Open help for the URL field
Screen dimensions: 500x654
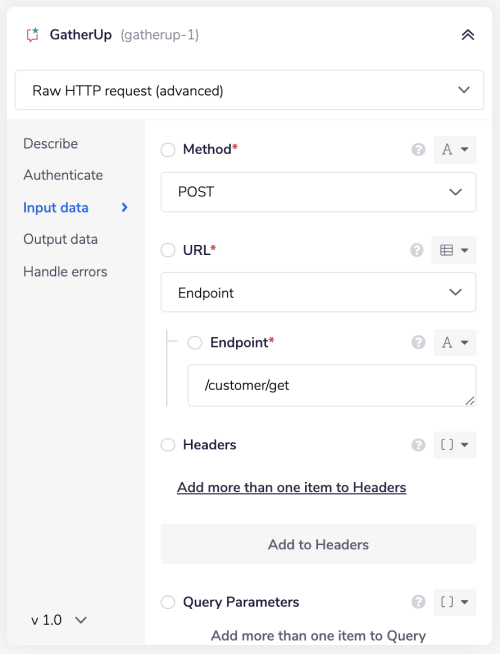[417, 250]
